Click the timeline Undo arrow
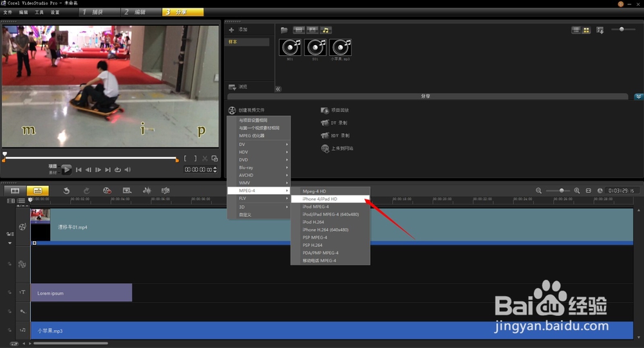This screenshot has width=644, height=348. tap(66, 190)
